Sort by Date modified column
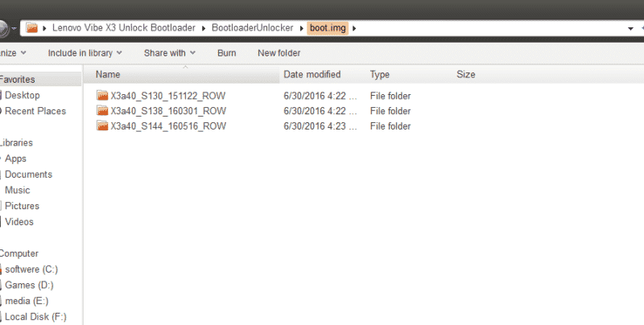The height and width of the screenshot is (325, 644). point(312,74)
